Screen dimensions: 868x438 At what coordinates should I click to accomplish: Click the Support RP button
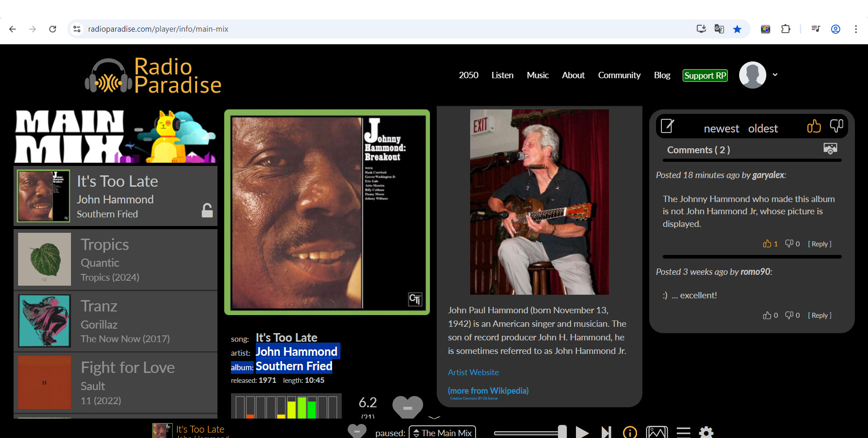pyautogui.click(x=705, y=75)
